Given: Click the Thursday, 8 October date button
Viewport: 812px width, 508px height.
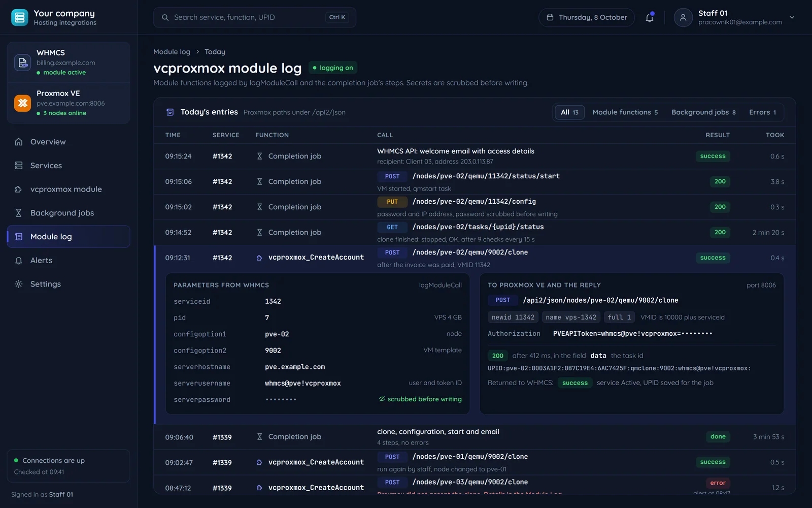Looking at the screenshot, I should (x=587, y=17).
